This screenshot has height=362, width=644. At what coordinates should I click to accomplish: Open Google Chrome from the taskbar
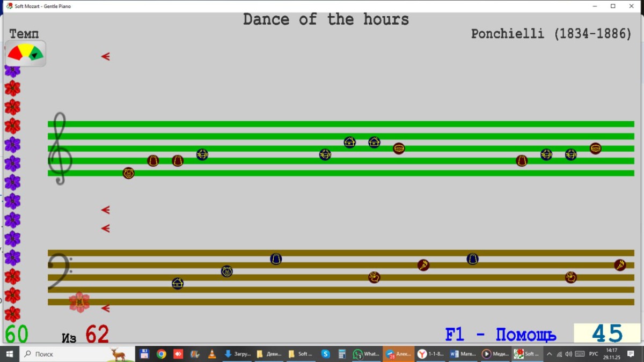pos(161,354)
